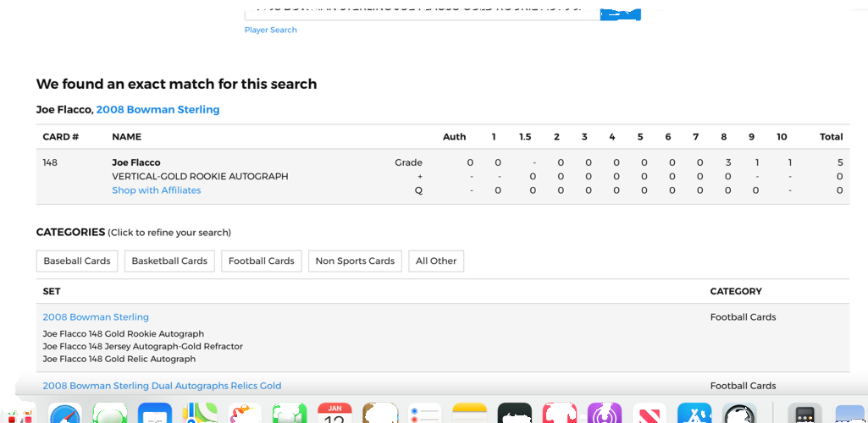Open Calendar showing JAN in dock
The width and height of the screenshot is (868, 423).
tap(334, 415)
